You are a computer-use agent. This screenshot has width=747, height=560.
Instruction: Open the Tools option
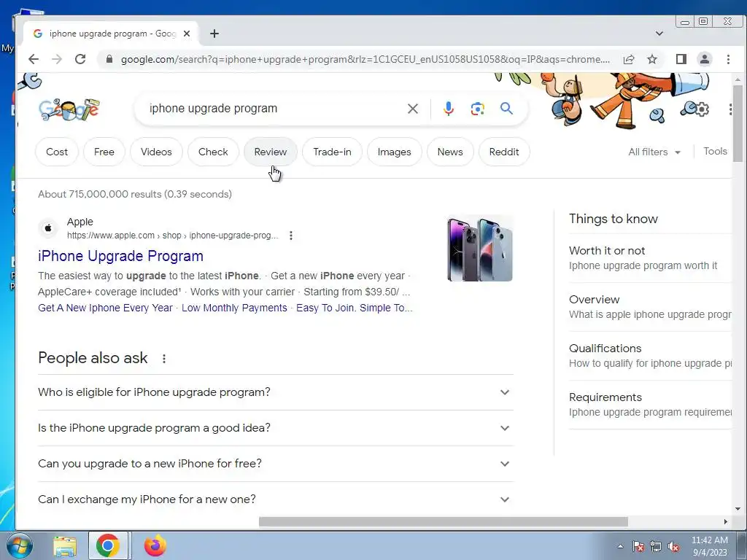tap(715, 151)
